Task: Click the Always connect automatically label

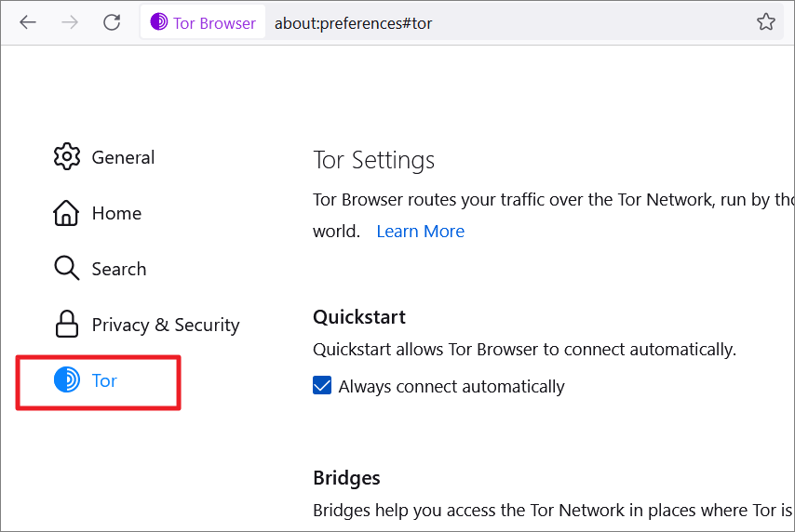Action: point(451,387)
